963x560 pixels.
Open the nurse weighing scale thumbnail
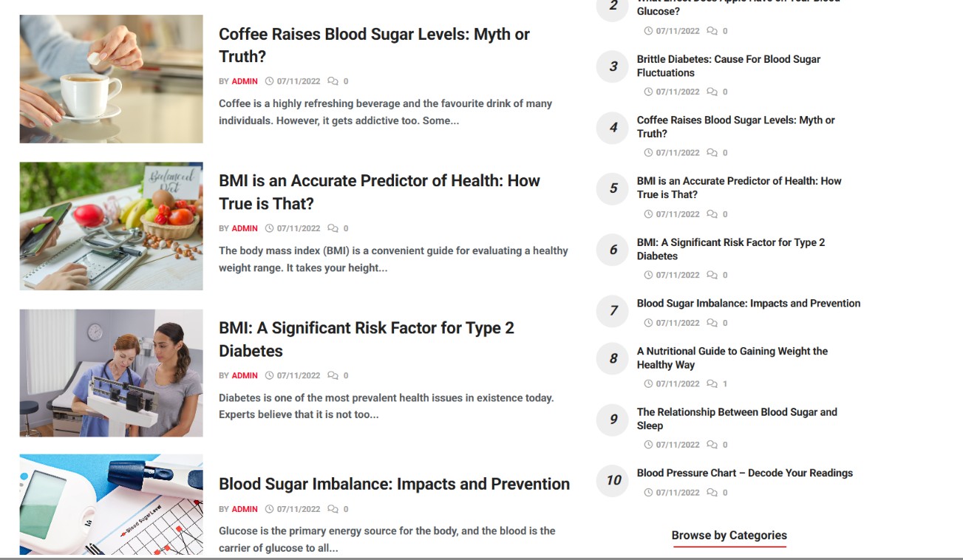[111, 373]
